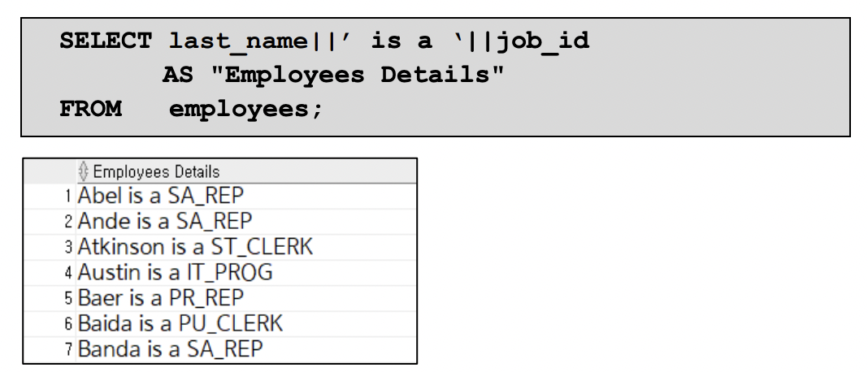
Task: Select row 6 Baida is a PU_CLERK
Action: [246, 323]
